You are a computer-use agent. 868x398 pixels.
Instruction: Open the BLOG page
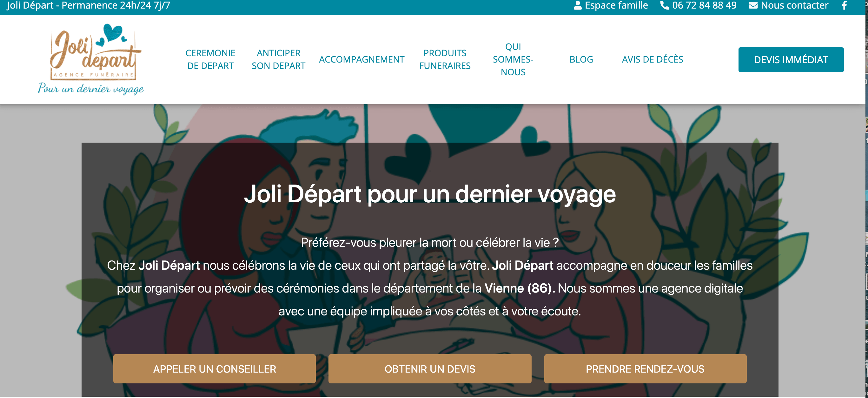581,59
